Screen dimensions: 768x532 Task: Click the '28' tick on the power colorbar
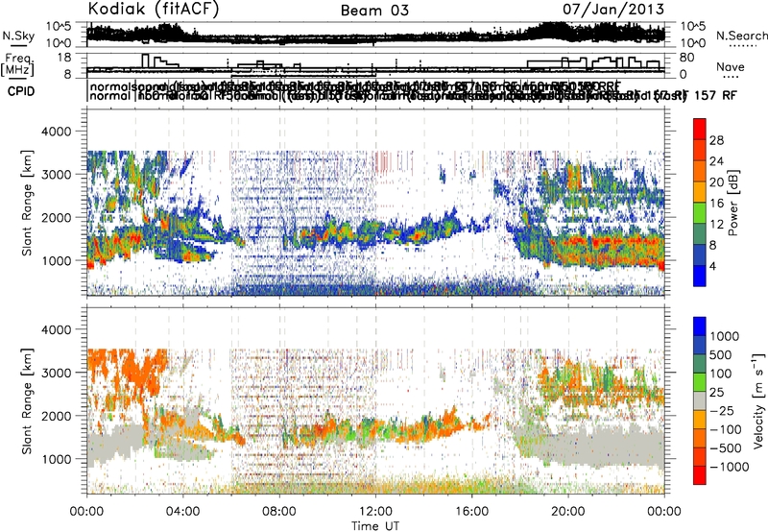pyautogui.click(x=716, y=140)
